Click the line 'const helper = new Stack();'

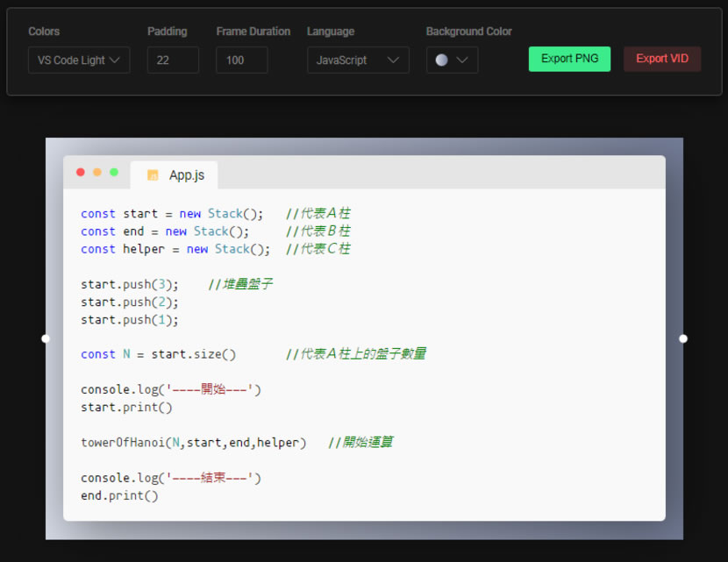pyautogui.click(x=175, y=249)
